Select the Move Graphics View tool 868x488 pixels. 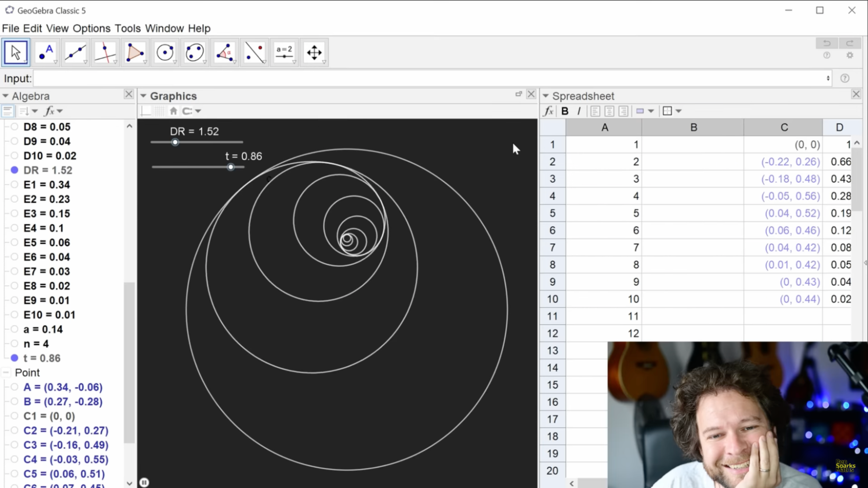pos(314,52)
